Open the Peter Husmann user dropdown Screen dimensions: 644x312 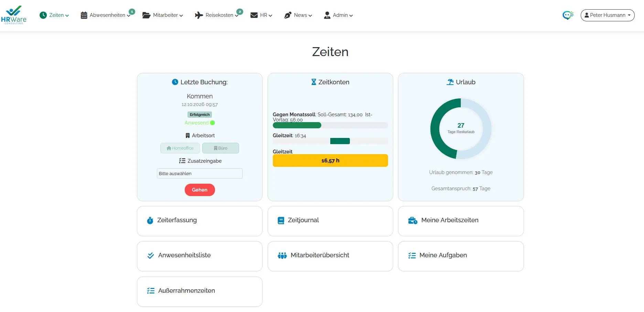(x=608, y=15)
